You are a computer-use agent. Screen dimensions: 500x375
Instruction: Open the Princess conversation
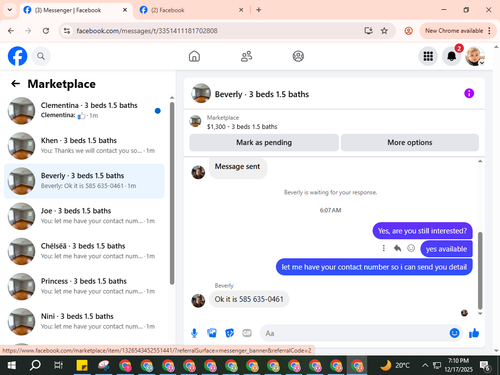pyautogui.click(x=84, y=286)
